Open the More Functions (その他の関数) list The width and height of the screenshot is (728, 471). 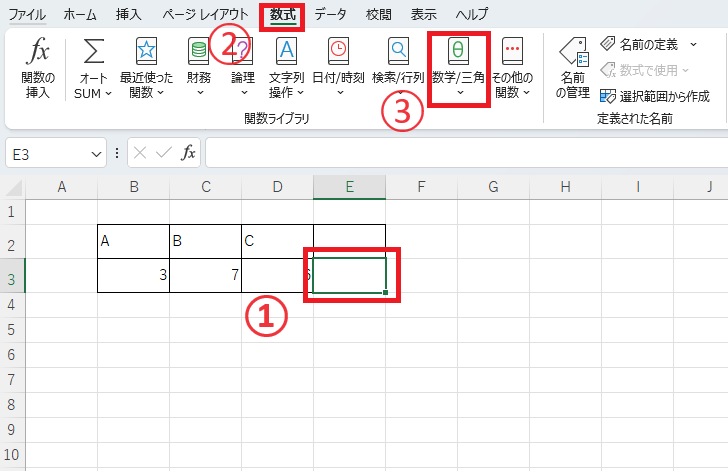point(512,68)
